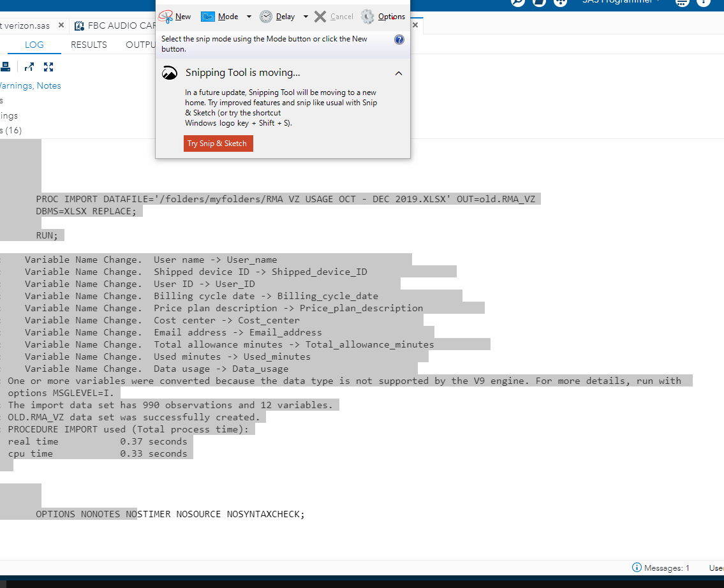Print the log contents
The height and width of the screenshot is (588, 724).
tap(6, 66)
